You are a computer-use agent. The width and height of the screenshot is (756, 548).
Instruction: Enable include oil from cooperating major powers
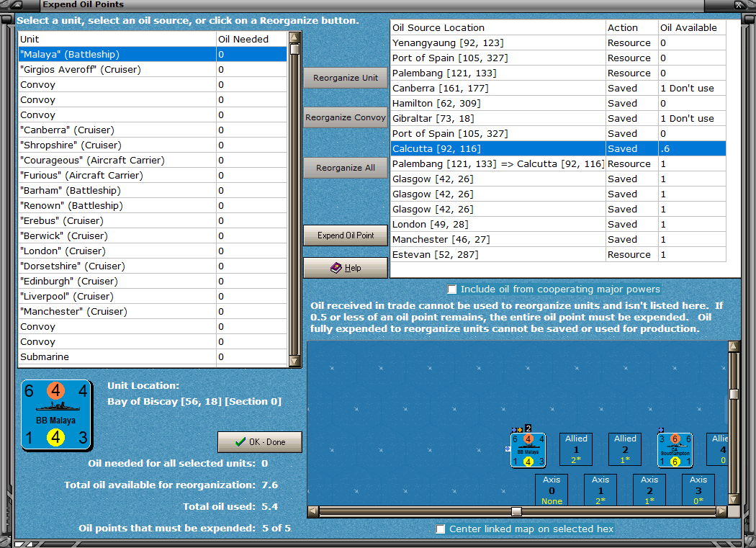coord(451,289)
